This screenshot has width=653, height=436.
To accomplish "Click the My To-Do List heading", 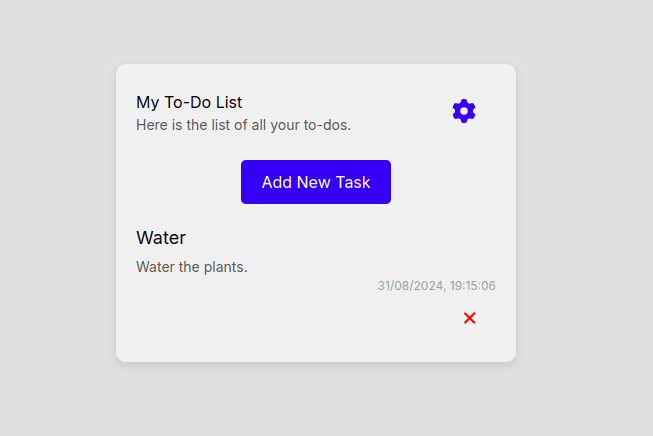I will click(189, 102).
